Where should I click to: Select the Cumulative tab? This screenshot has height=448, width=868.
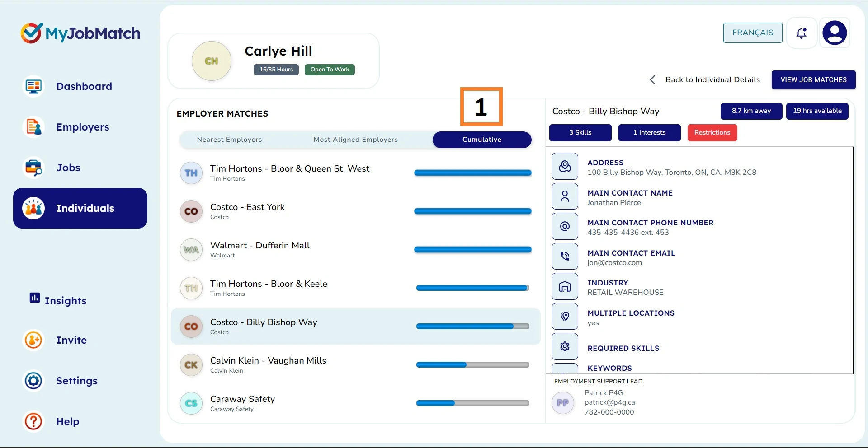click(x=482, y=140)
